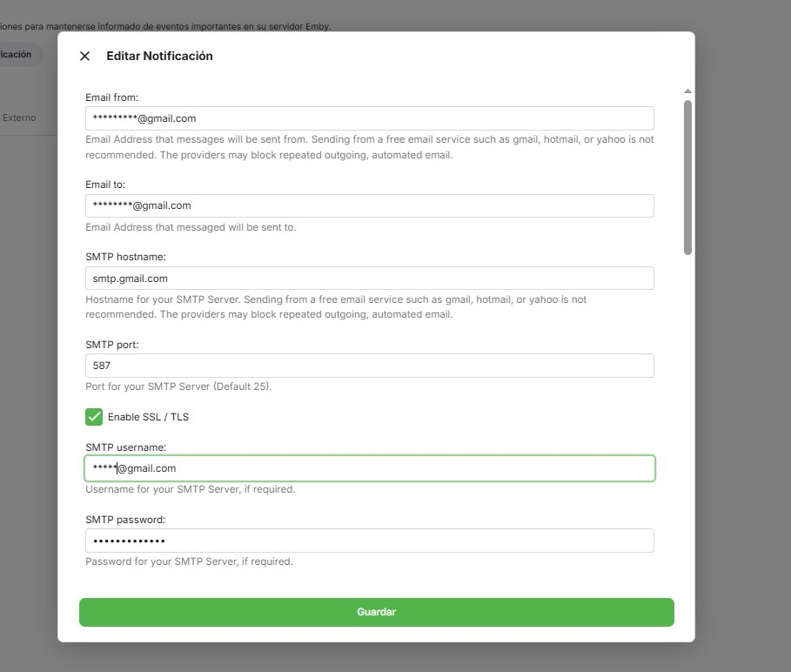Click the dialog scrollbar thumb
791x672 pixels.
[687, 177]
